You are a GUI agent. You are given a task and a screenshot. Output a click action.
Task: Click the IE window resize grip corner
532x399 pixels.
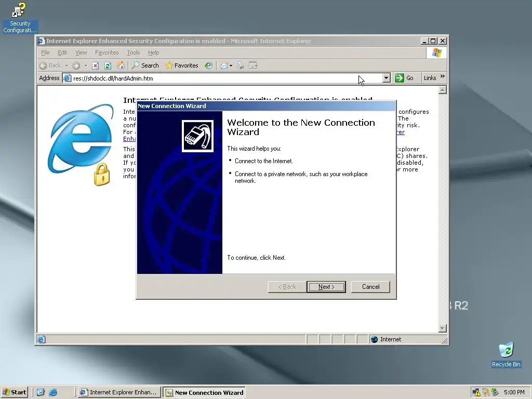444,341
